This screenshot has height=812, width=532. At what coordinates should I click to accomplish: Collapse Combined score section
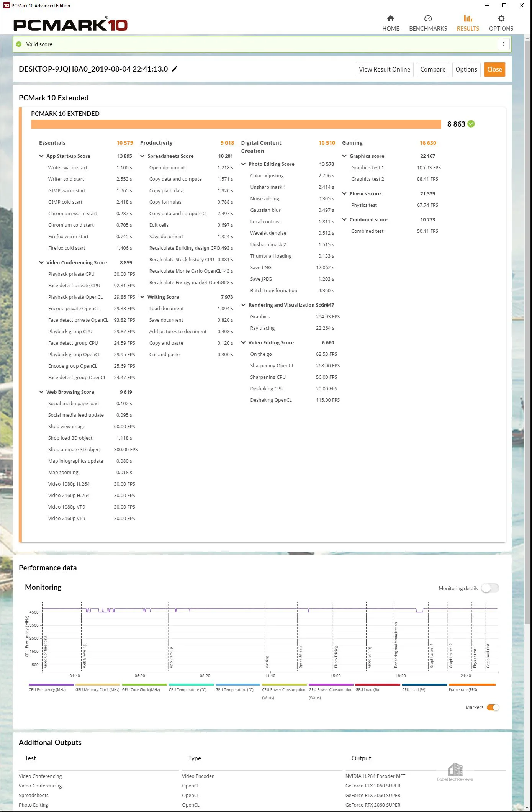tap(344, 219)
